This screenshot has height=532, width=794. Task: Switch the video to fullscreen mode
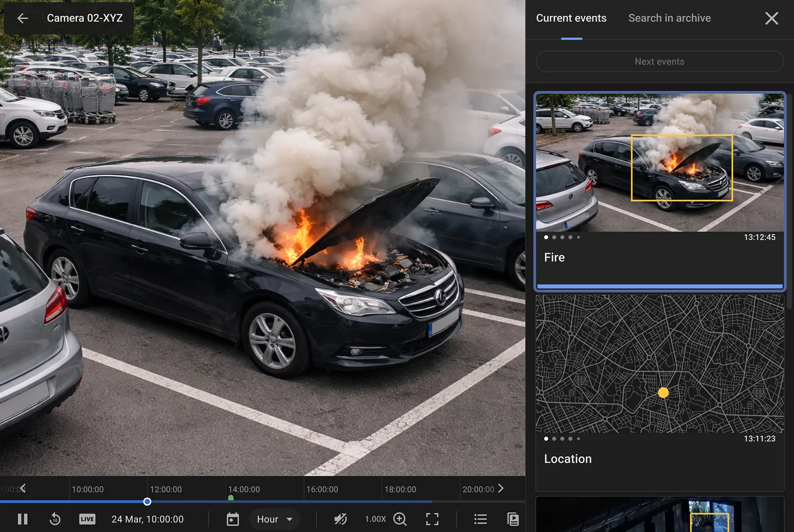432,519
